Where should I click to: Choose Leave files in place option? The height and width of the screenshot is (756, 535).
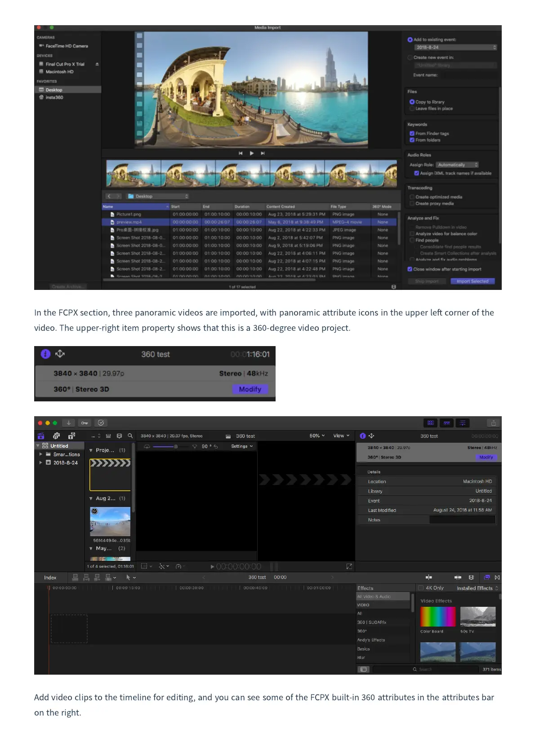(x=412, y=109)
